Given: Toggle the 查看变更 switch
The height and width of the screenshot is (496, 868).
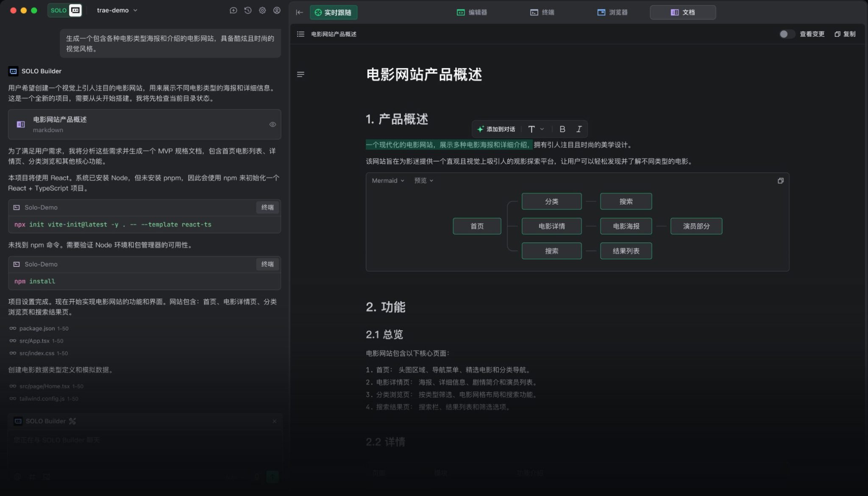Looking at the screenshot, I should pos(787,34).
